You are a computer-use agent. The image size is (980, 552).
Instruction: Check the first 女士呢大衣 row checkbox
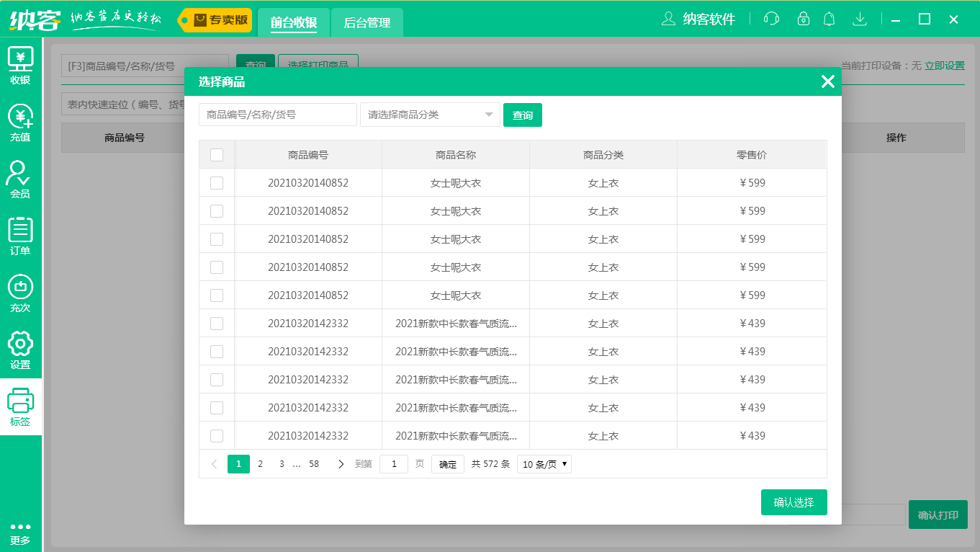coord(217,183)
